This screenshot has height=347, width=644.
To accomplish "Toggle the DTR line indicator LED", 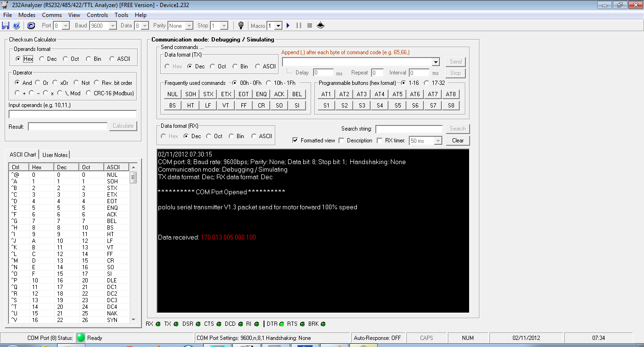I will (x=282, y=324).
